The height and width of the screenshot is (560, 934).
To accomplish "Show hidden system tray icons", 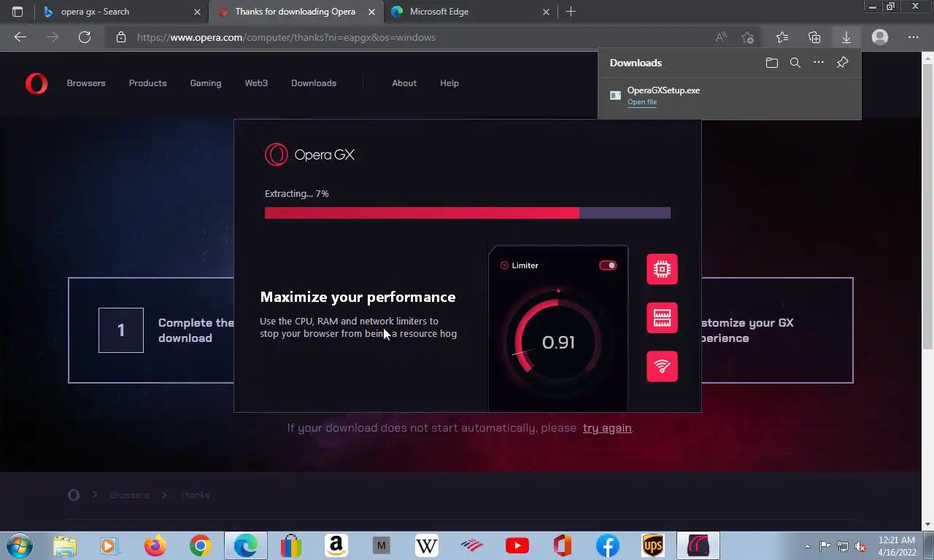I will [x=807, y=546].
